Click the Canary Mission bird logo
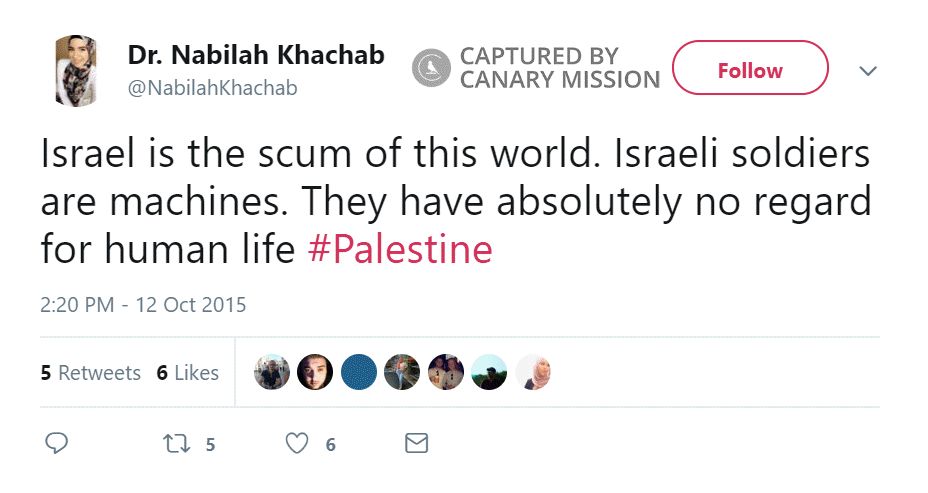This screenshot has height=493, width=928. (431, 69)
